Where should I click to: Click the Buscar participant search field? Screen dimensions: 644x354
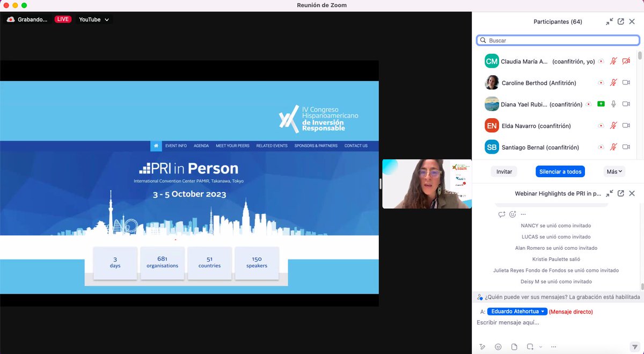tap(558, 40)
